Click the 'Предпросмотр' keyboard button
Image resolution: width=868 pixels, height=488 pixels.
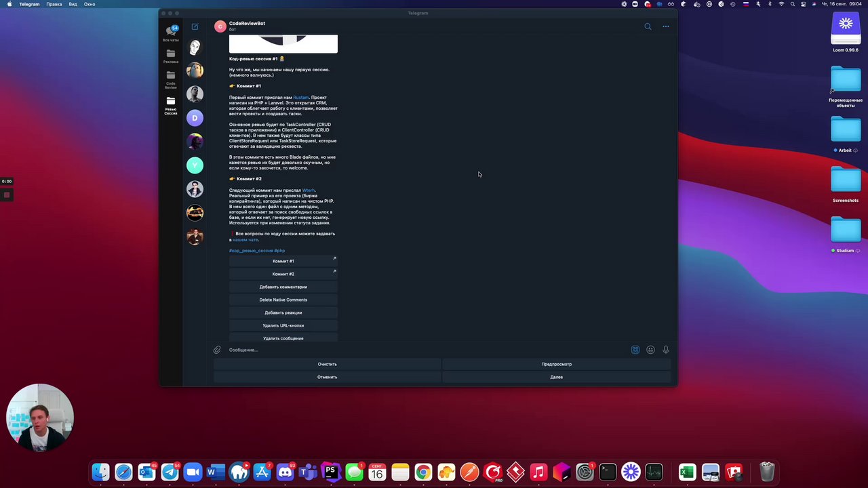[x=556, y=364]
